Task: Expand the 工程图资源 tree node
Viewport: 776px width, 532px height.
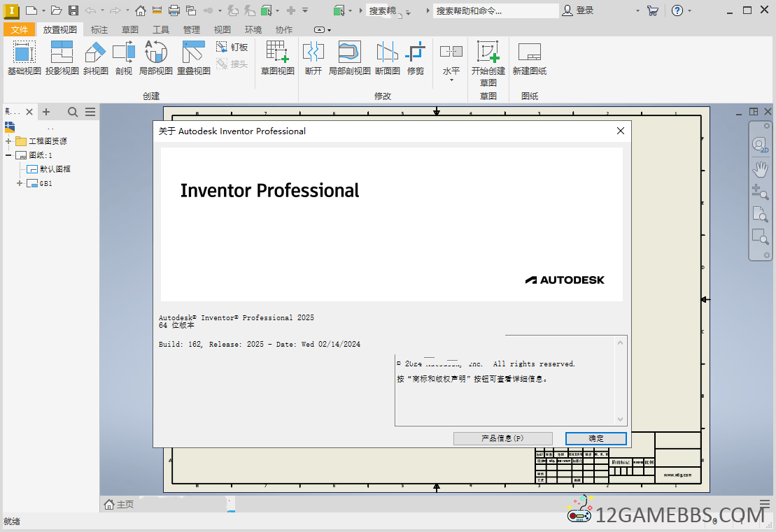Action: pyautogui.click(x=8, y=141)
